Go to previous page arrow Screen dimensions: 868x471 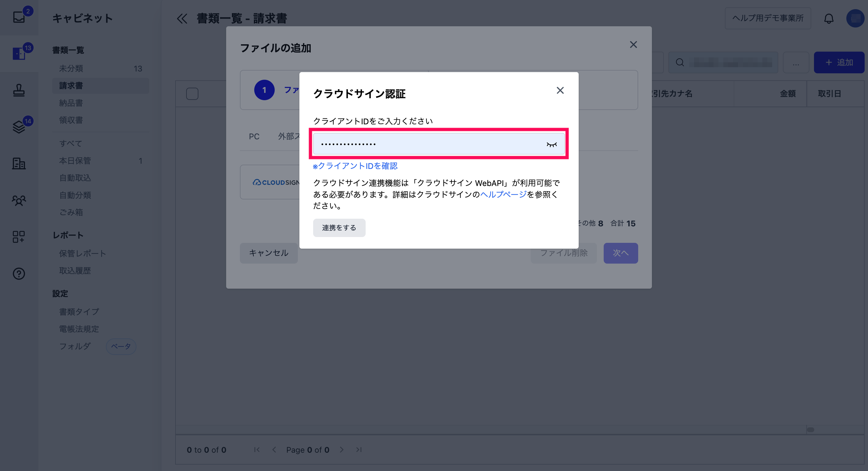pos(274,450)
